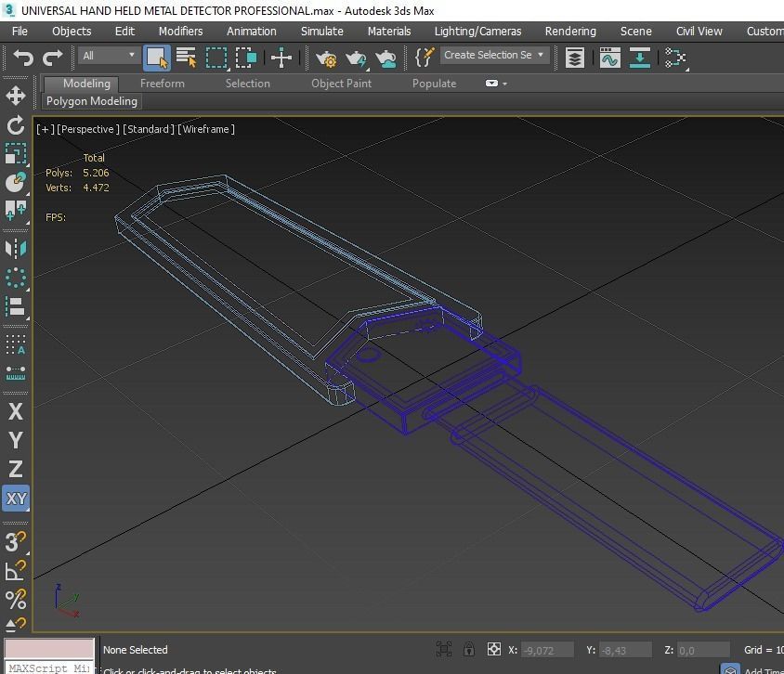Toggle Angle Snap button
Screen dimensions: 784x674
pos(16,571)
